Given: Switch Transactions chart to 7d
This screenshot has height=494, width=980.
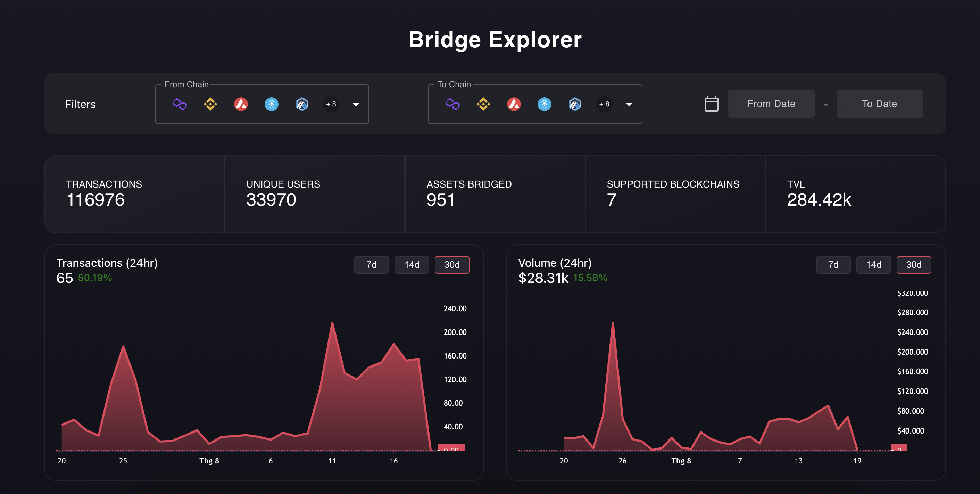Looking at the screenshot, I should click(371, 264).
